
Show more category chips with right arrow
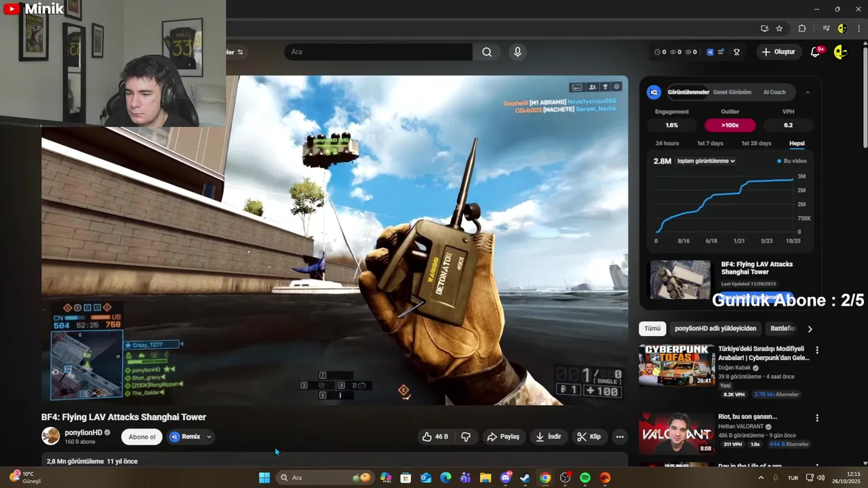810,329
